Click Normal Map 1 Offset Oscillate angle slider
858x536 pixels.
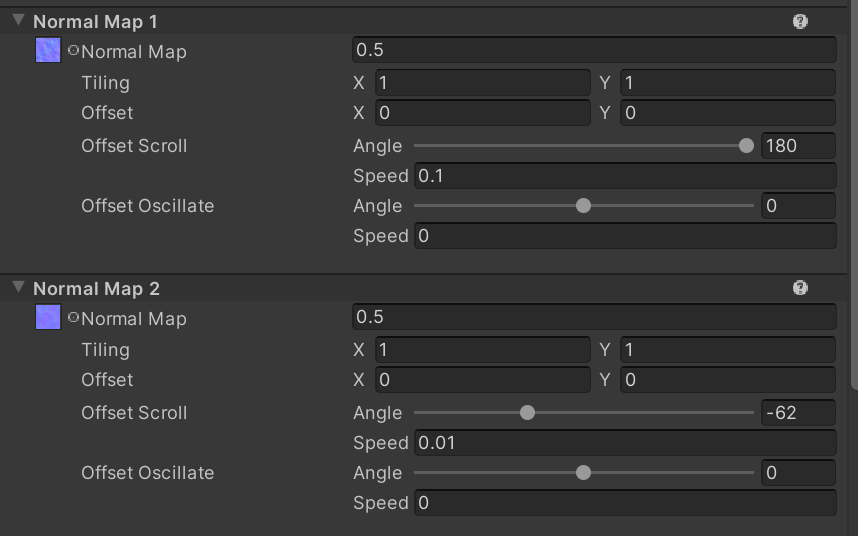click(583, 206)
